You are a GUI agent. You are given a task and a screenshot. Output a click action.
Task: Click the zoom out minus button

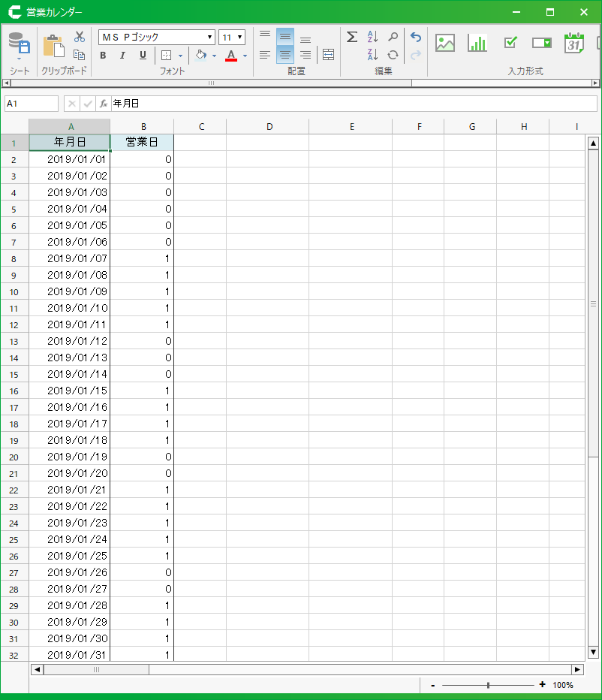click(433, 685)
